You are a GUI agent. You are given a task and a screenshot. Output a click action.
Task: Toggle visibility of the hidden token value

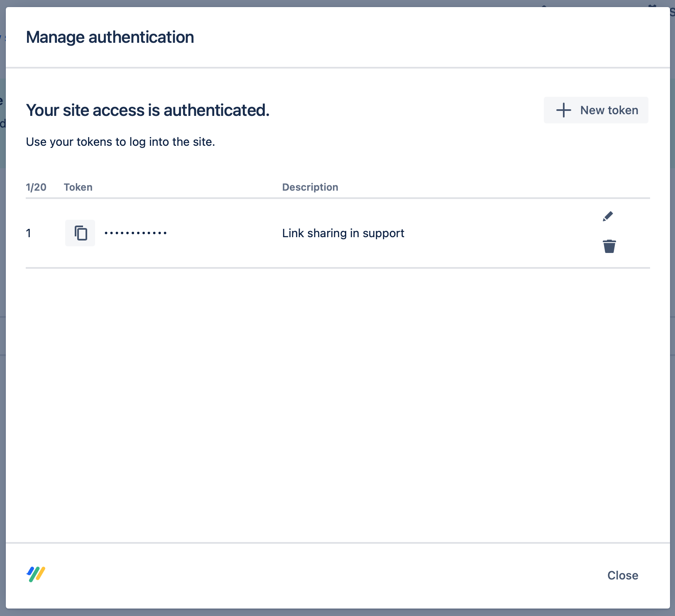(x=136, y=233)
